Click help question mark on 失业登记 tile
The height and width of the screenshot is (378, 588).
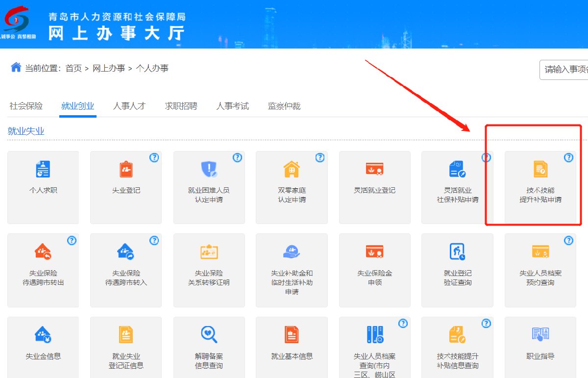coord(154,157)
